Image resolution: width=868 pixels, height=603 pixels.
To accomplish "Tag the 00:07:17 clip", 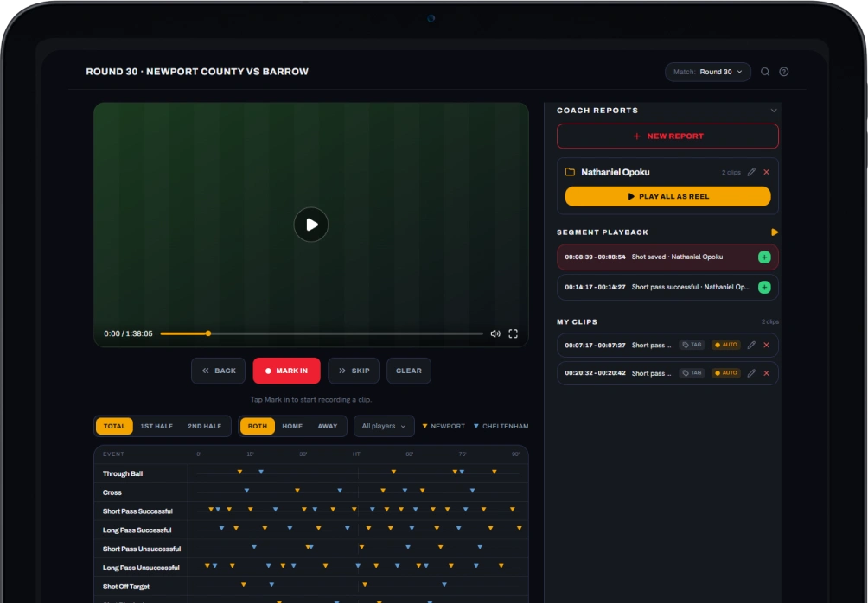I will [x=692, y=345].
